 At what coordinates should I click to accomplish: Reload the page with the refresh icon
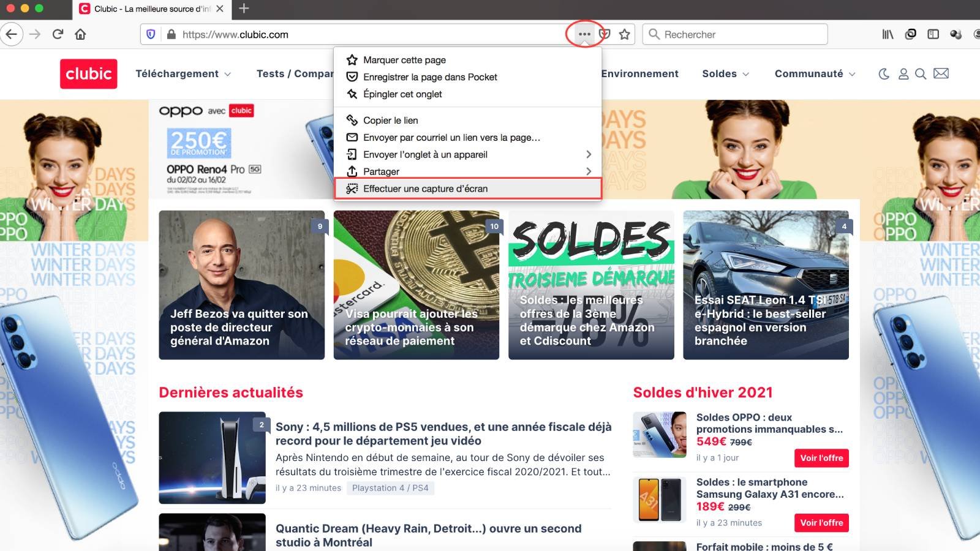click(58, 34)
